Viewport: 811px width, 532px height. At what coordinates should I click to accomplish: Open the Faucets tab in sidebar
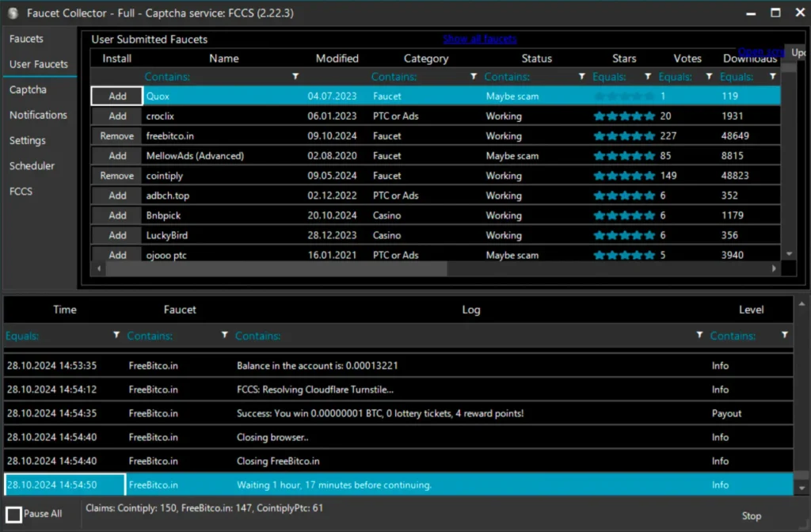26,39
